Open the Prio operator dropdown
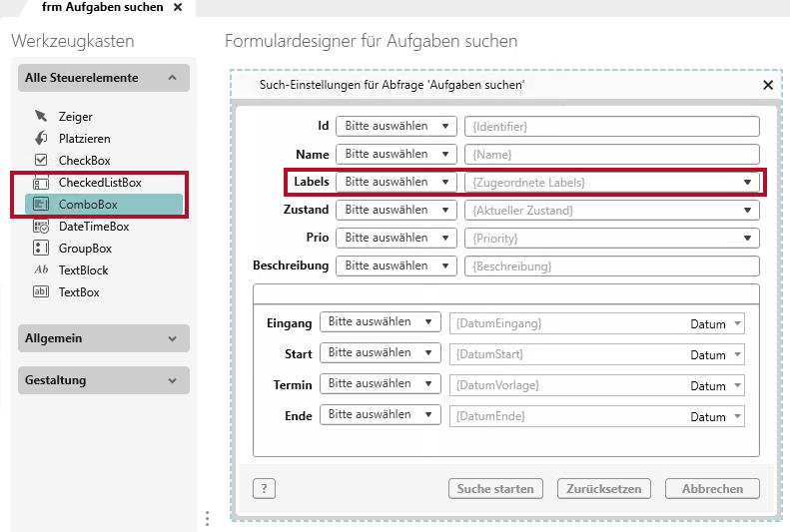The width and height of the screenshot is (790, 532). (x=396, y=238)
